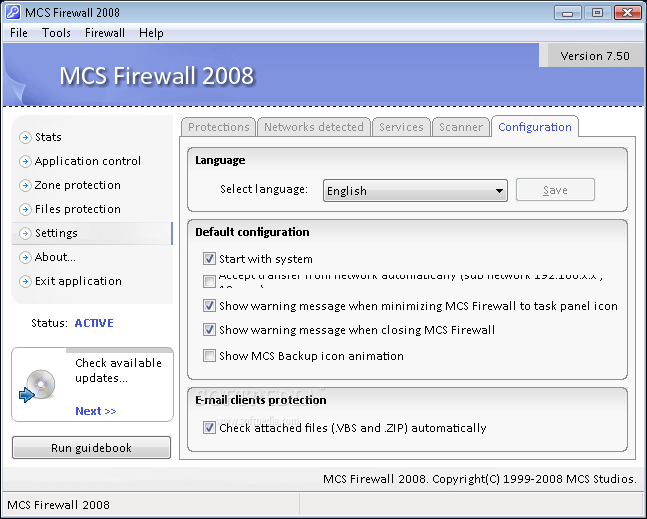Close the MCS Firewall window

coord(627,13)
